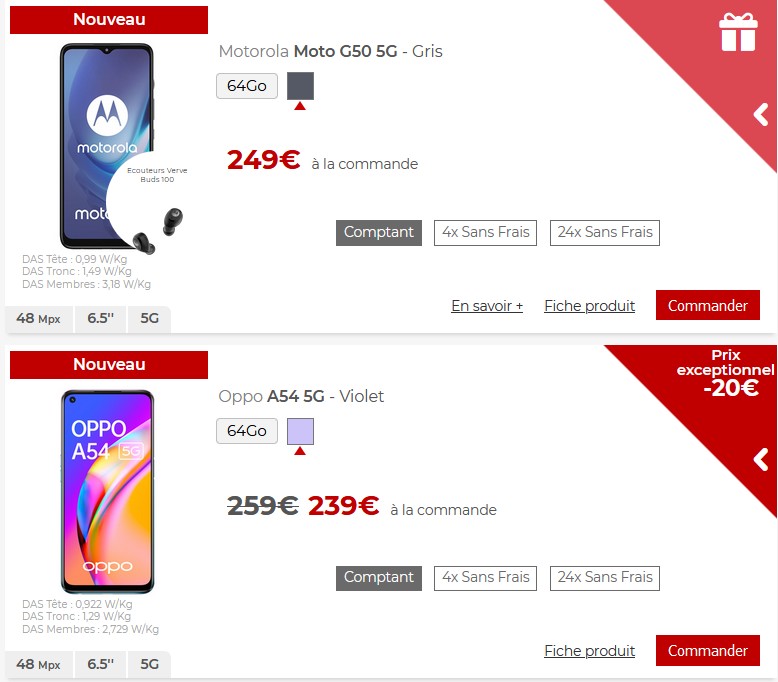The image size is (778, 682).
Task: Open Fiche produit for Oppo A54
Action: pyautogui.click(x=589, y=651)
